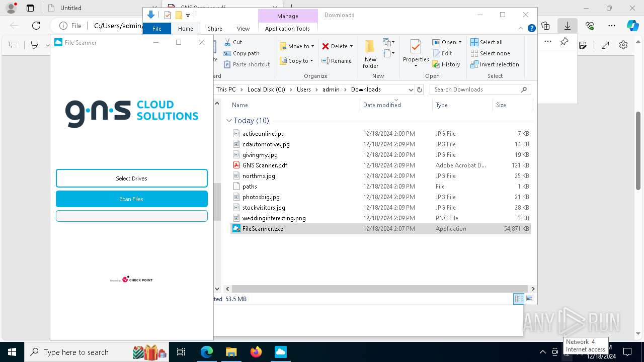Switch to the Share ribbon tab
644x362 pixels.
tap(215, 29)
